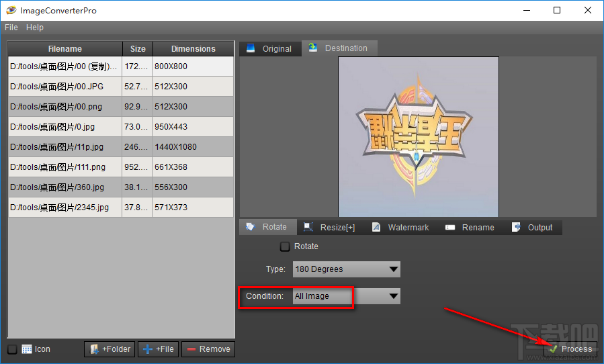The height and width of the screenshot is (364, 604).
Task: Select the 2345.jpg file row
Action: tap(121, 208)
